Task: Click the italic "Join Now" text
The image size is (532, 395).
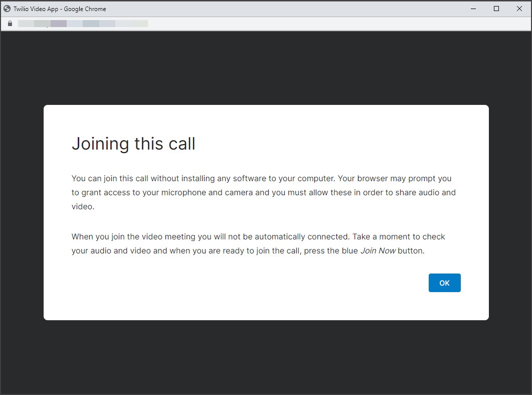Action: click(378, 250)
